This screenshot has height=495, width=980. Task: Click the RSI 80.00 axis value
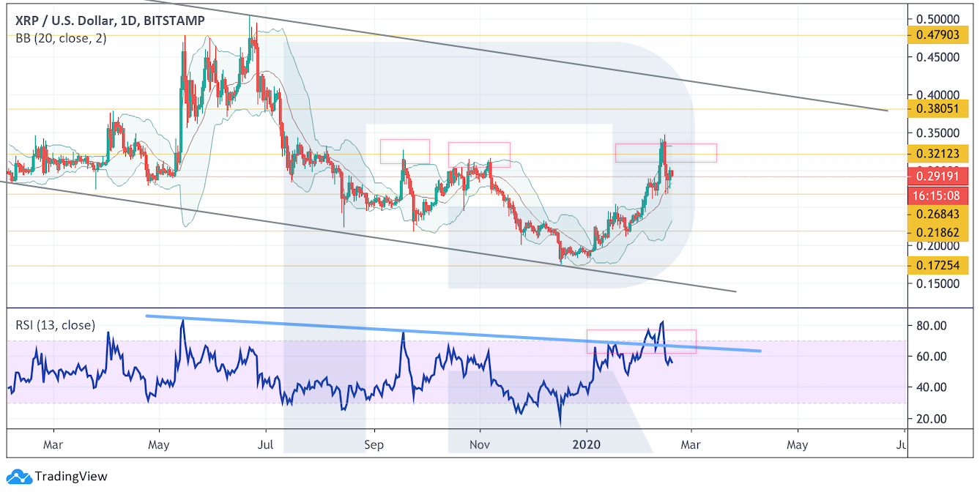(x=932, y=325)
